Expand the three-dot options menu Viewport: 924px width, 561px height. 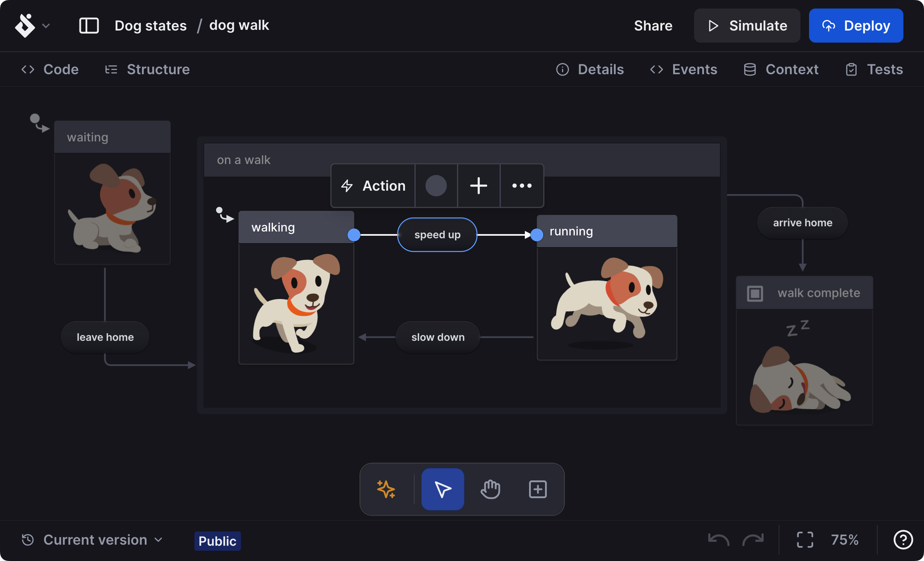(x=521, y=186)
